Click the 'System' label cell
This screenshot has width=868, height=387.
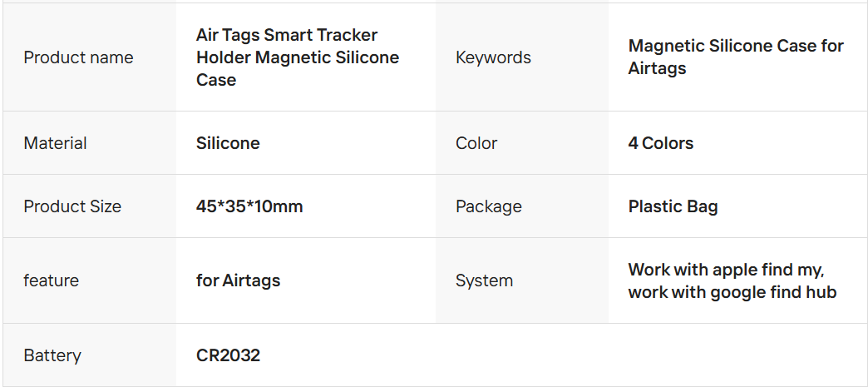click(484, 280)
